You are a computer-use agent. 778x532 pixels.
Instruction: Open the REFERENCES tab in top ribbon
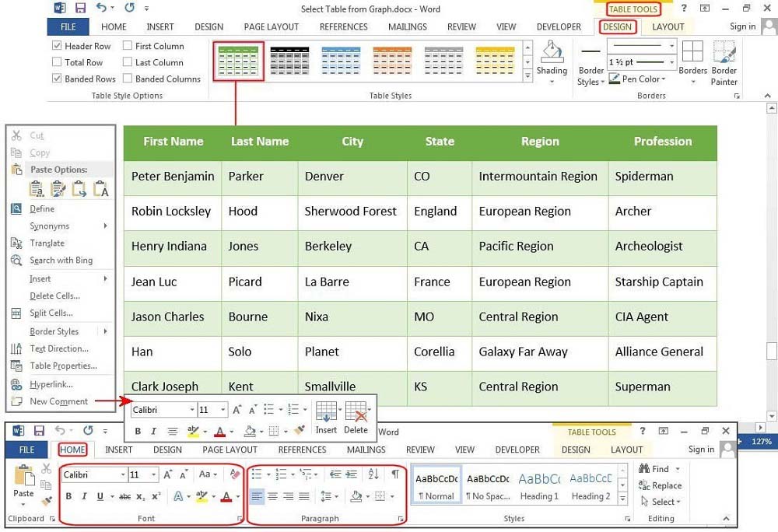(344, 26)
